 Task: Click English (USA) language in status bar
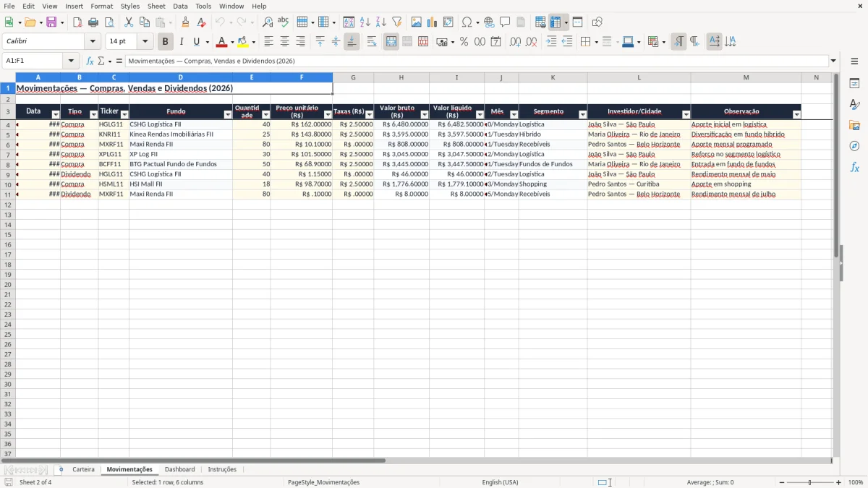500,482
